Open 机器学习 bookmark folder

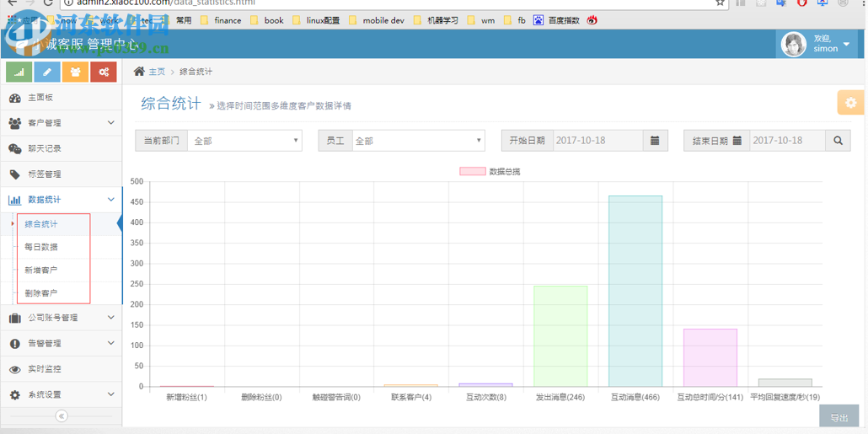click(x=436, y=20)
